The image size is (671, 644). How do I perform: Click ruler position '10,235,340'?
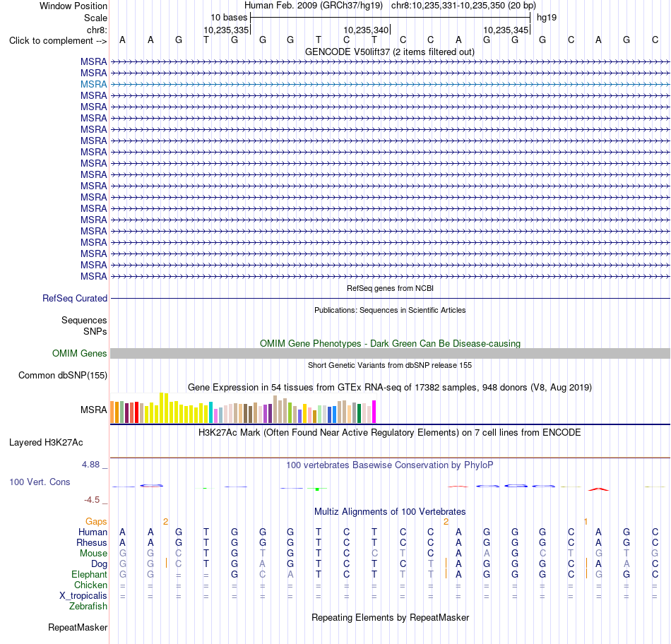point(366,30)
